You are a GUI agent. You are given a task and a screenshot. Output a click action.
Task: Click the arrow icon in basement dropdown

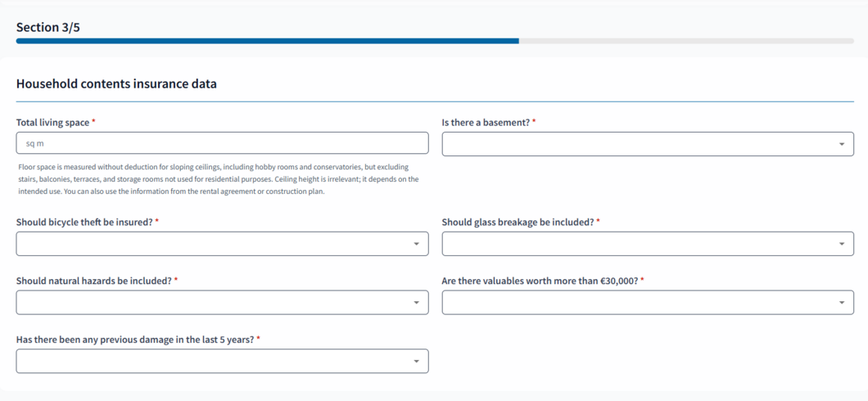[841, 145]
